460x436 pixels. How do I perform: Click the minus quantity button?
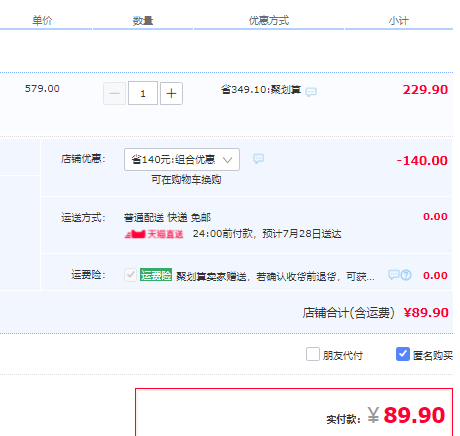(114, 93)
